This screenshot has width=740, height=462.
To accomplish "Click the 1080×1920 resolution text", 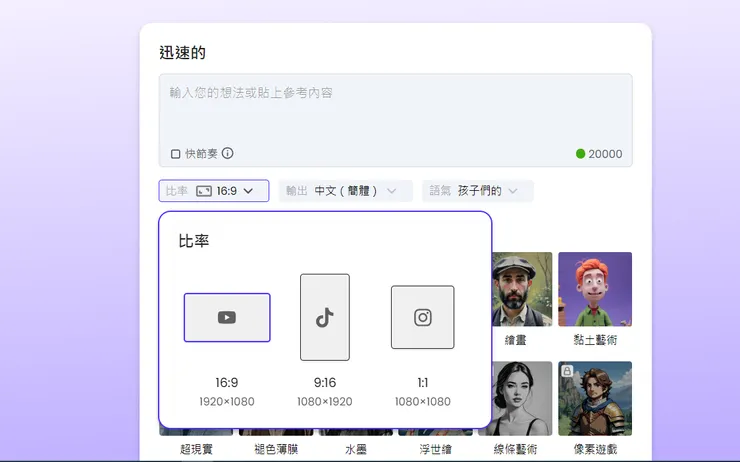I will (325, 402).
